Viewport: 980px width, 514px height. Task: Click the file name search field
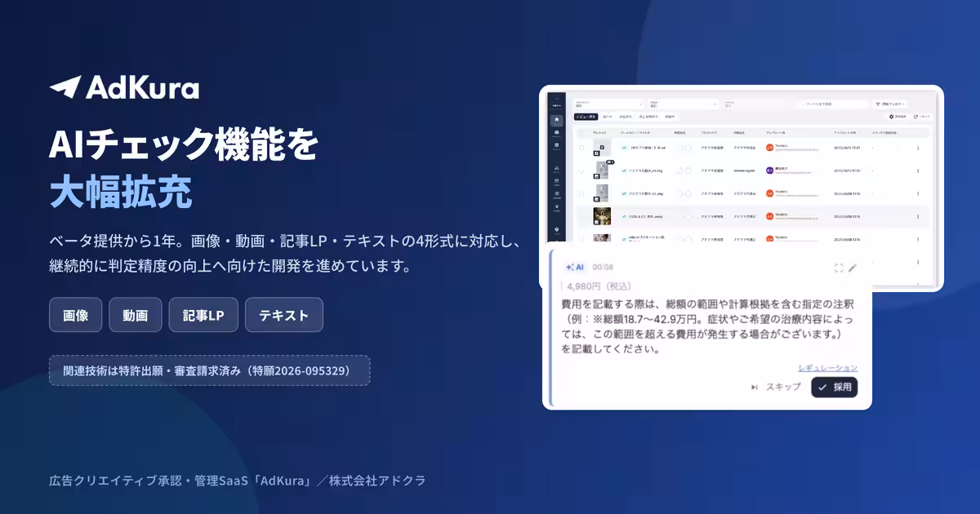[x=831, y=104]
